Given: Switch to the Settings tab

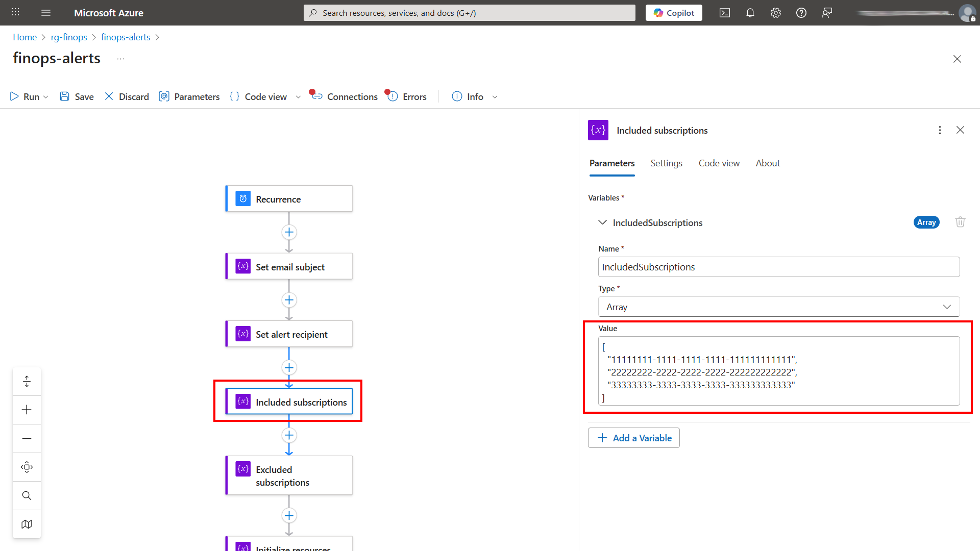Looking at the screenshot, I should click(x=666, y=163).
